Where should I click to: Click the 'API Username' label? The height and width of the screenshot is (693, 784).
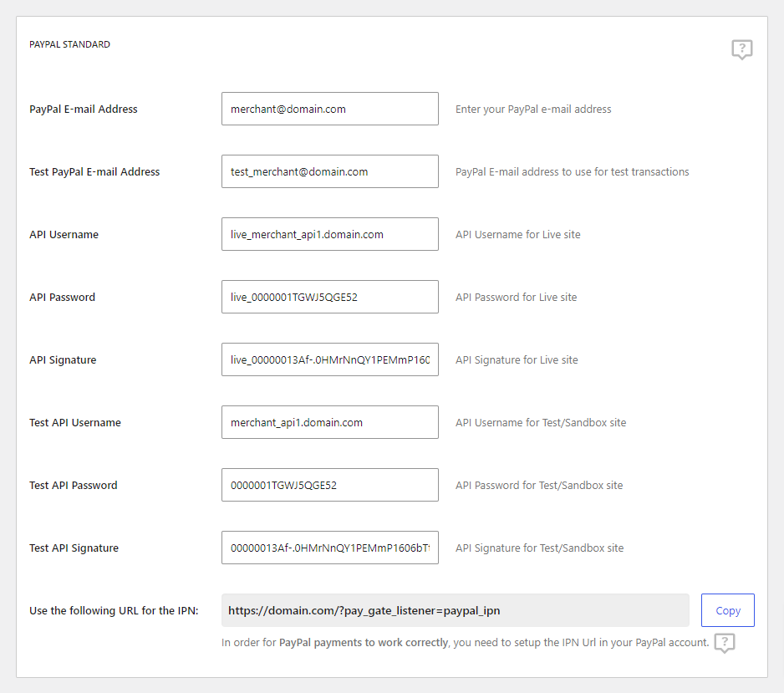pos(64,235)
